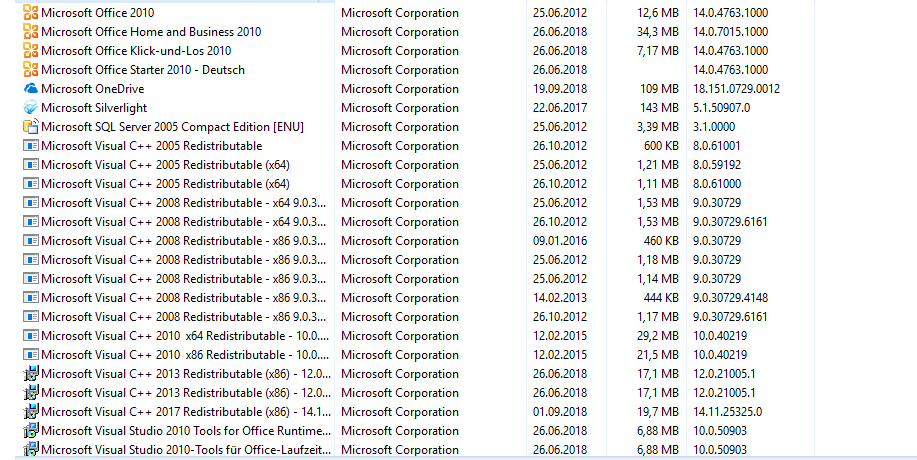Click the Microsoft OneDrive cloud icon
Screen dimensions: 917x460
[x=30, y=88]
